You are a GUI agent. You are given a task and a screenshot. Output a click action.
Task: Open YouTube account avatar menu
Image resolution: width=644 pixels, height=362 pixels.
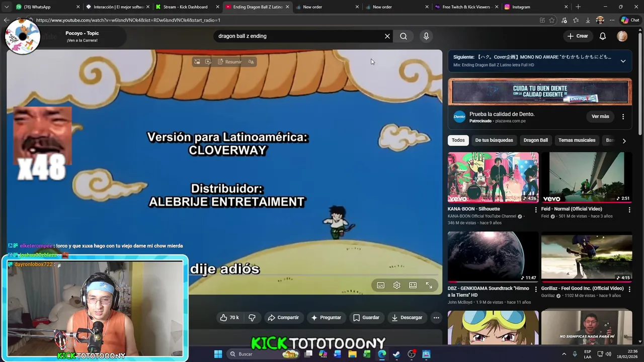[622, 36]
